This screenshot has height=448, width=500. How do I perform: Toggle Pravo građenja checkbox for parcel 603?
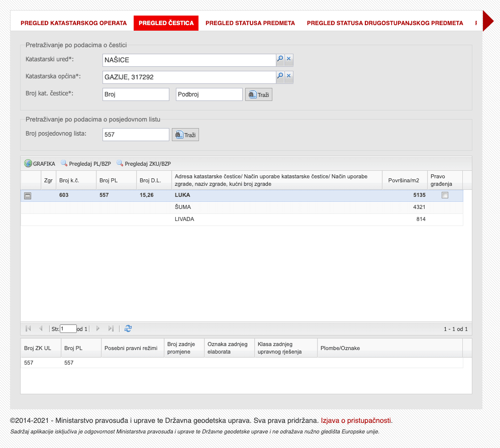coord(445,195)
